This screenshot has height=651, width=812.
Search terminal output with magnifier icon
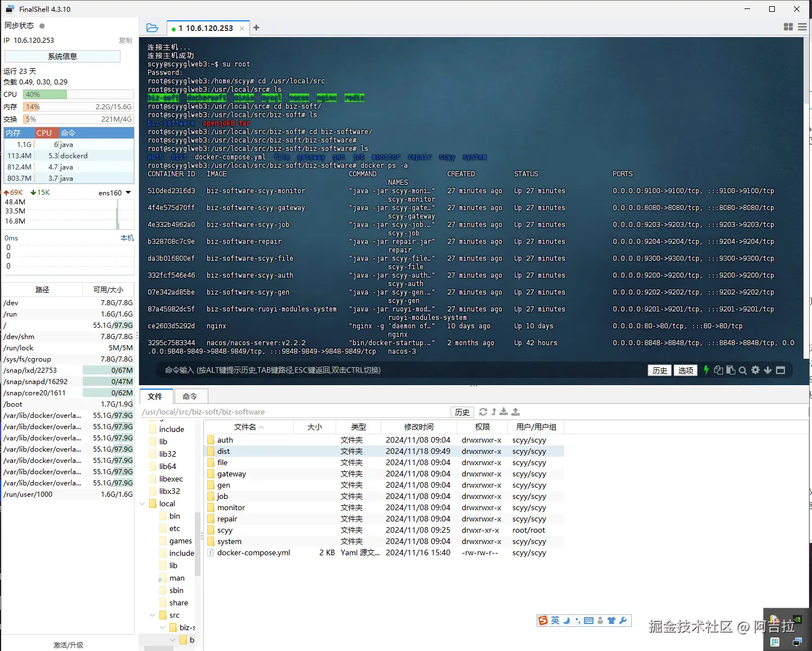[743, 370]
